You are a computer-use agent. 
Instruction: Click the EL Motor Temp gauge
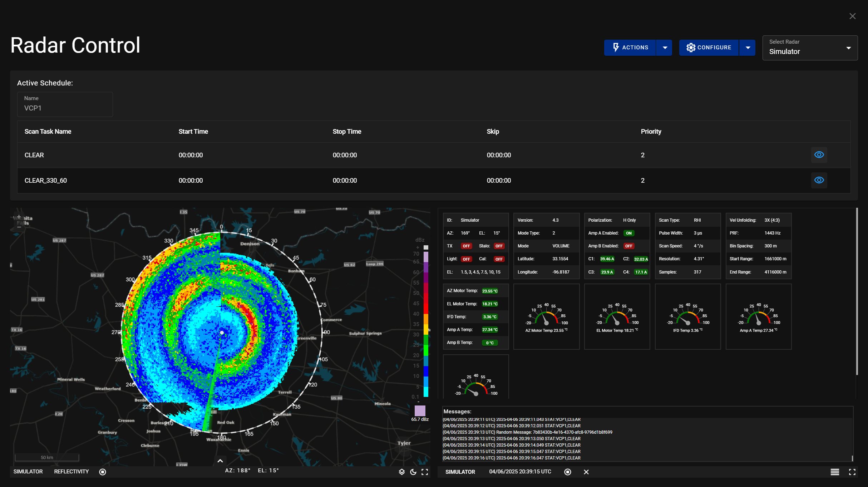(617, 316)
